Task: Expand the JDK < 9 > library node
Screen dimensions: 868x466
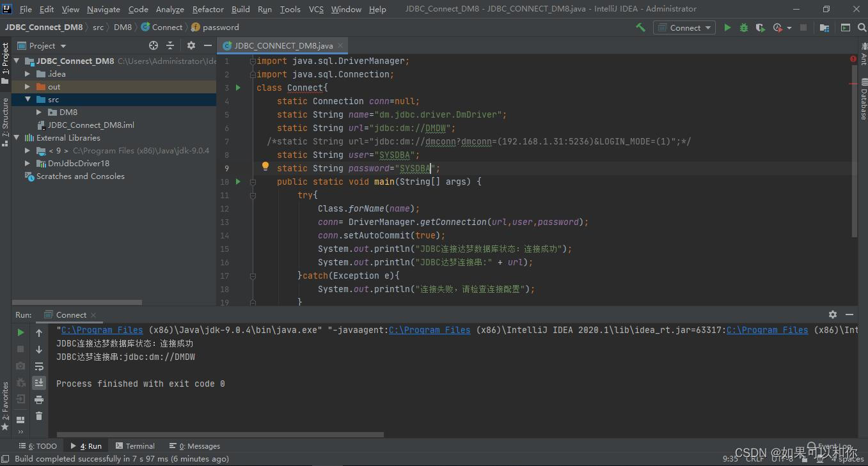Action: pyautogui.click(x=28, y=151)
